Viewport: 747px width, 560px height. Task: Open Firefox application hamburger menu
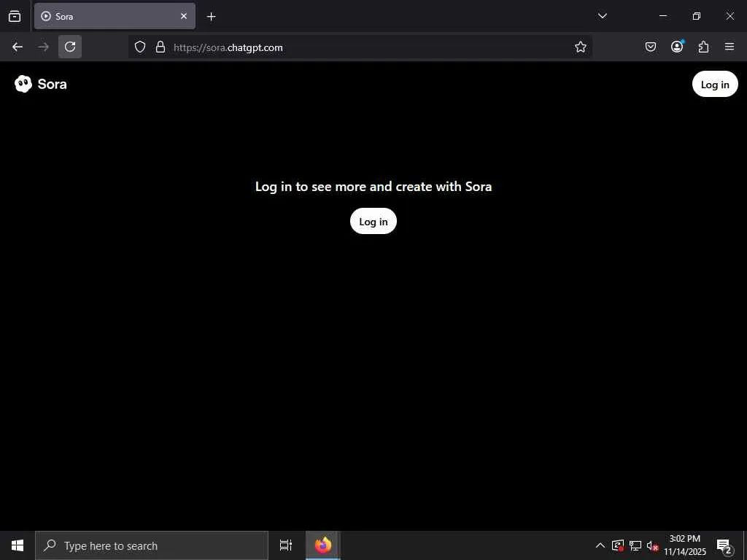point(729,47)
